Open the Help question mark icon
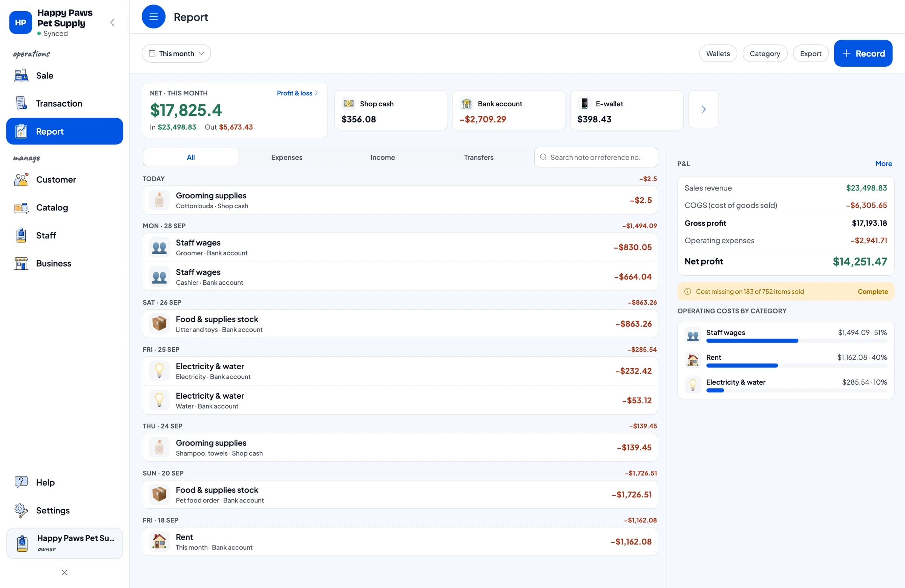The height and width of the screenshot is (588, 905). (x=21, y=482)
